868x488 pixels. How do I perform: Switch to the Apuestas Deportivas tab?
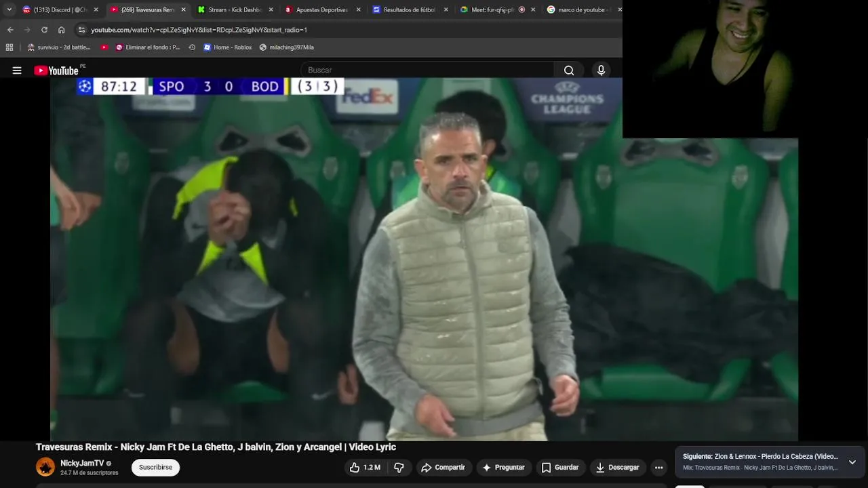[322, 9]
